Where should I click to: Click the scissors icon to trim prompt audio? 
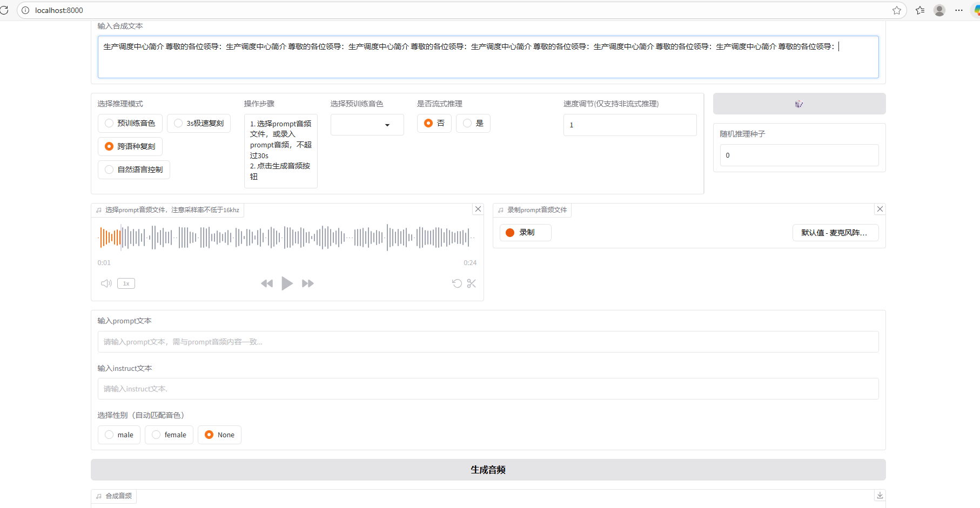(x=471, y=283)
